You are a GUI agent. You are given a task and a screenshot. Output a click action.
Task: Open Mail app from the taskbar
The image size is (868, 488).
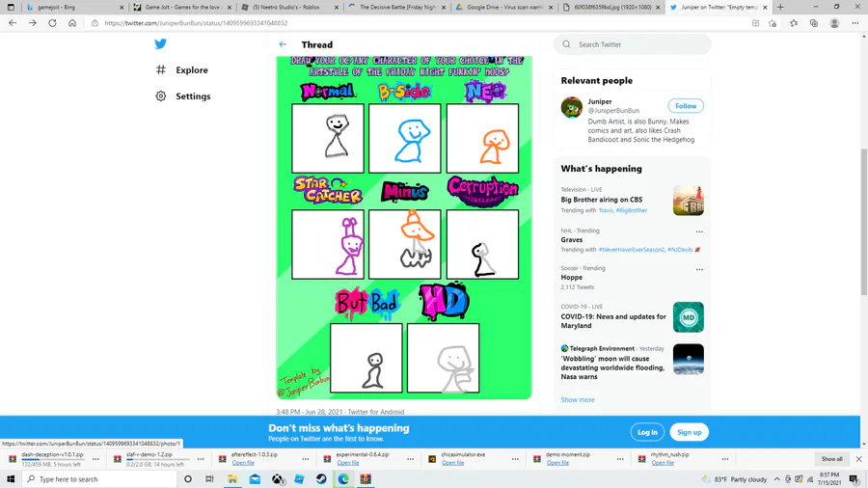[x=255, y=479]
